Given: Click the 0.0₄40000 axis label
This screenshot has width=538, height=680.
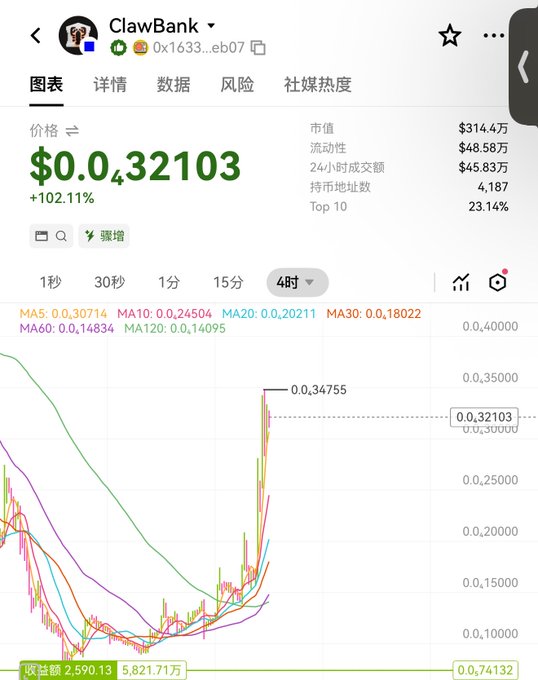Looking at the screenshot, I should (x=490, y=327).
